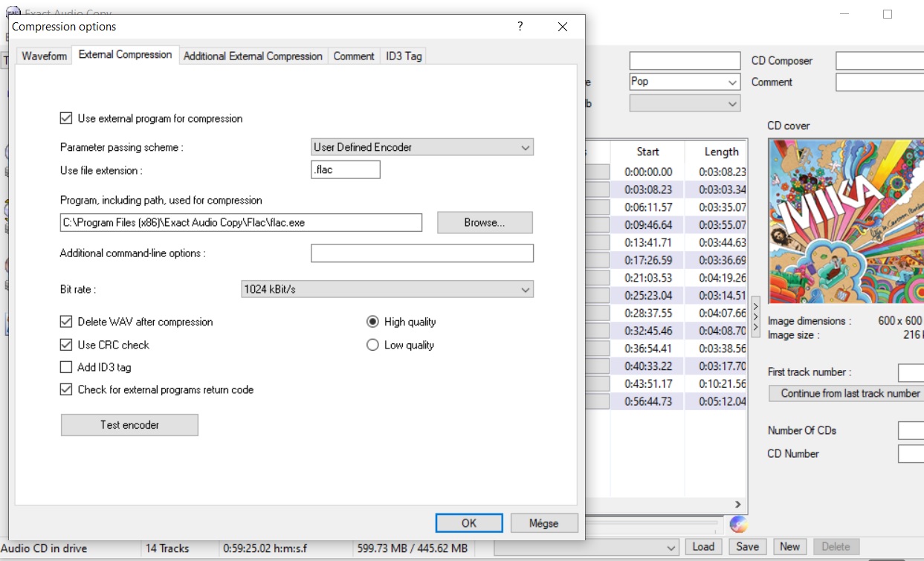Click the text field above the Pop dropdown

[685, 61]
